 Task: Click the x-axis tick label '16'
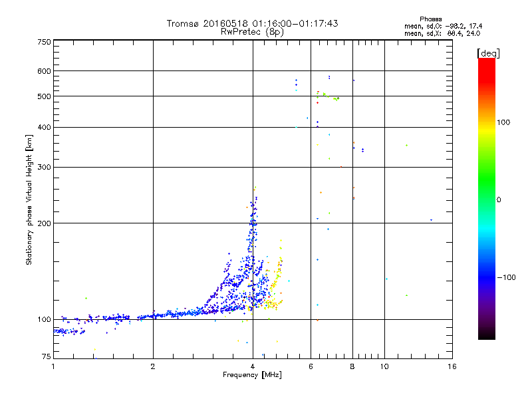[x=452, y=366]
